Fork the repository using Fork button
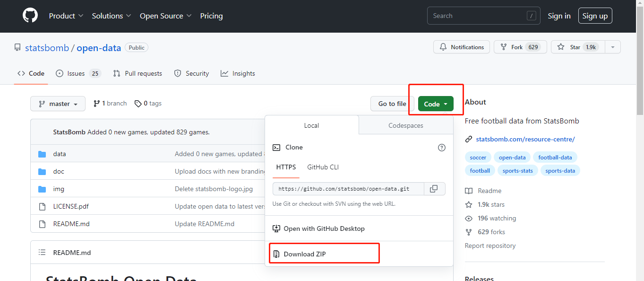The width and height of the screenshot is (644, 281). click(x=520, y=47)
